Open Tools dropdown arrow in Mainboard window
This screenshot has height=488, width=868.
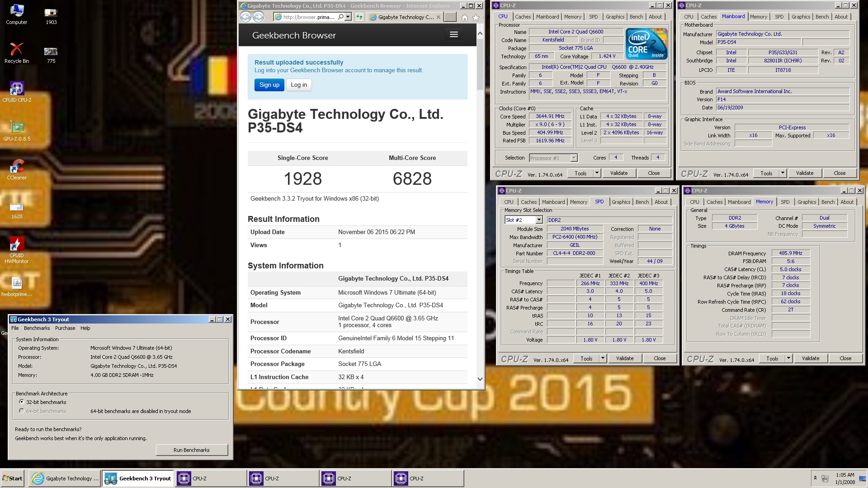tap(783, 173)
